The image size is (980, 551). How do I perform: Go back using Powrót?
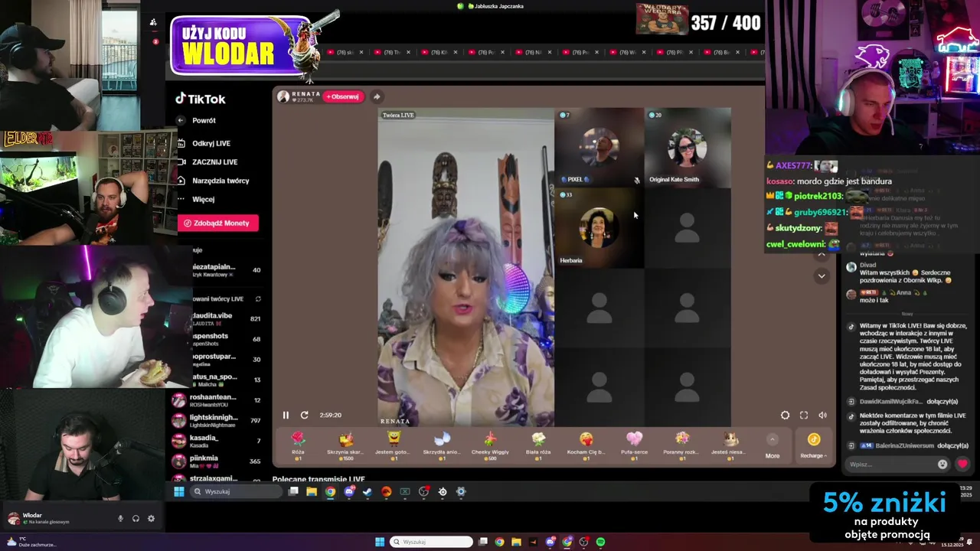coord(198,120)
